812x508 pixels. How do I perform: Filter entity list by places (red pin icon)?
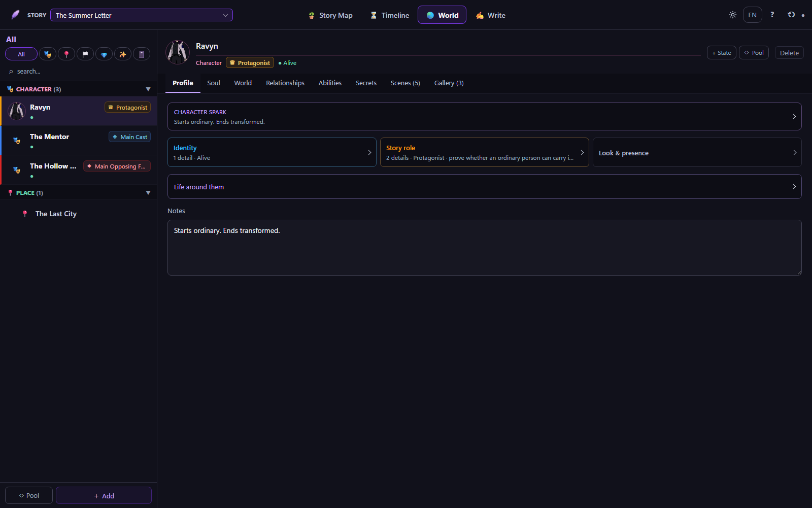click(66, 54)
